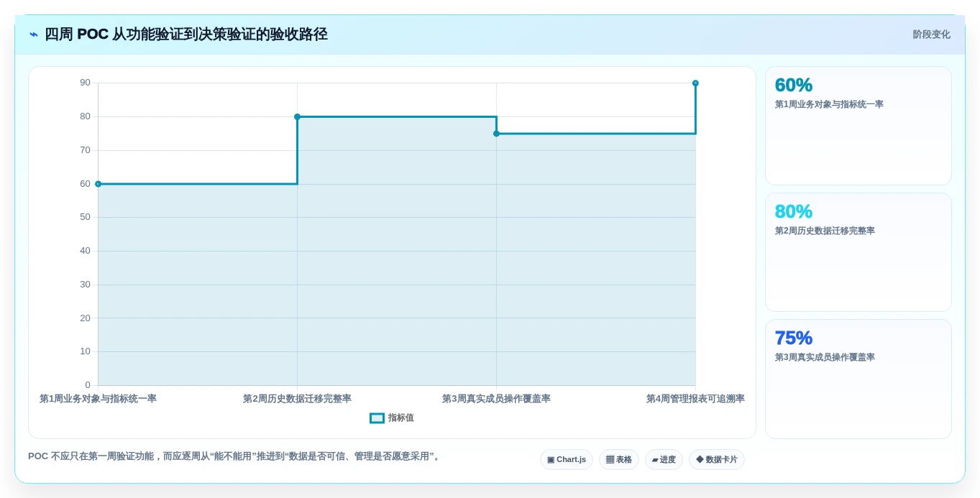The width and height of the screenshot is (980, 498).
Task: Click the 指标值 legend color box
Action: [377, 418]
